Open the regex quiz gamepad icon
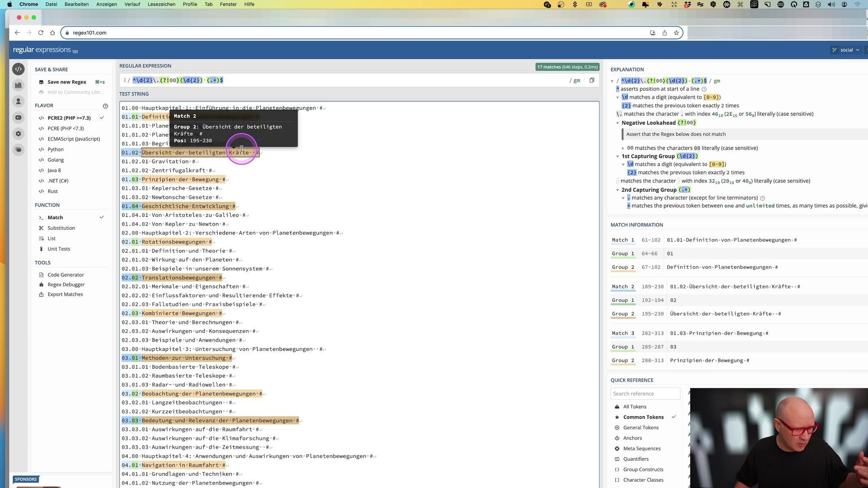 18,118
